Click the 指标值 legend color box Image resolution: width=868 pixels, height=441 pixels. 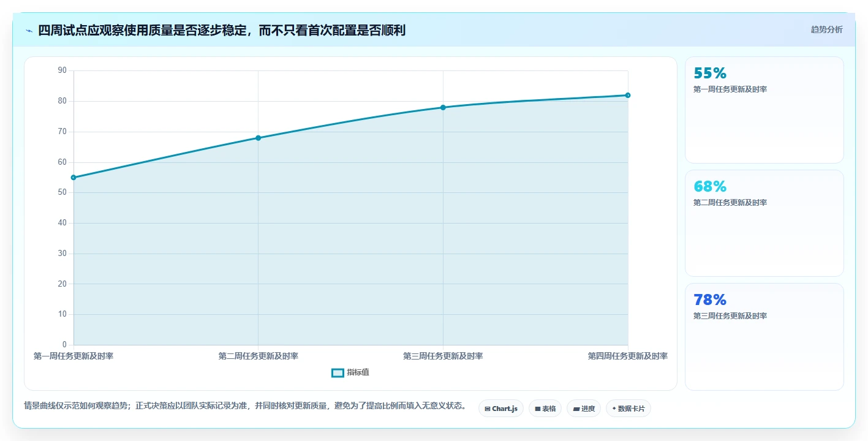338,372
